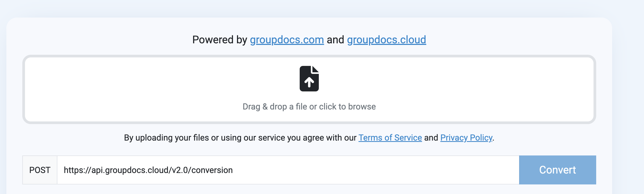Place the cursor at the end of the conversion URL

(x=233, y=170)
